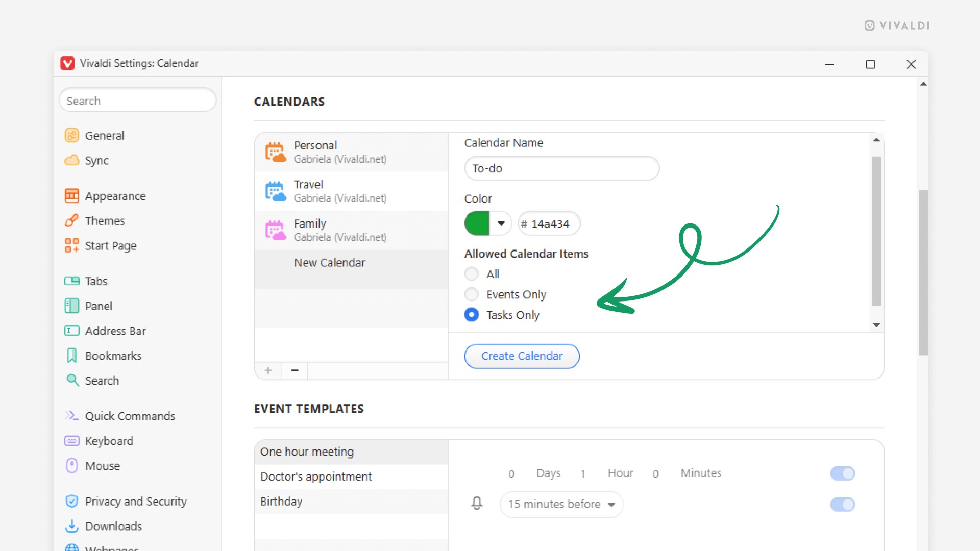Click the Create Calendar button

point(522,356)
